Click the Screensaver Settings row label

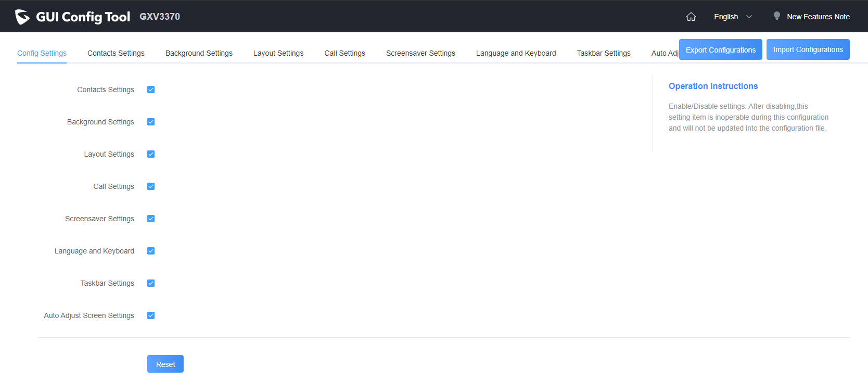coord(99,219)
